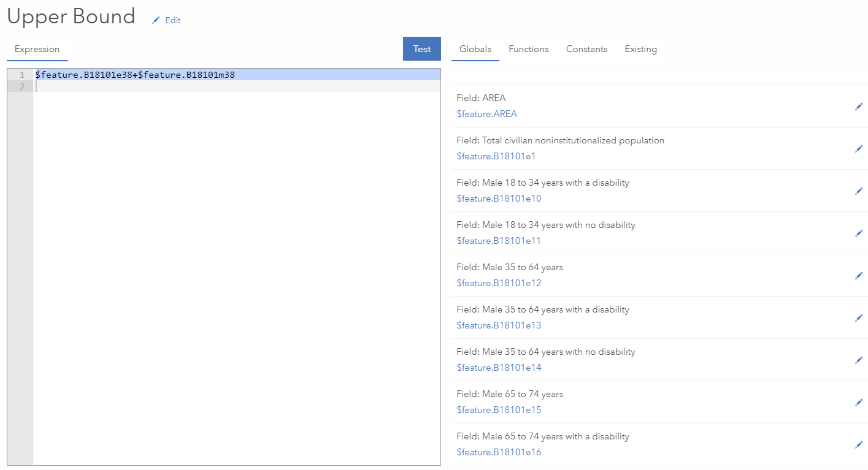Click label 'Field: Male 18 to 34 years with a disability'
This screenshot has width=868, height=470.
543,183
